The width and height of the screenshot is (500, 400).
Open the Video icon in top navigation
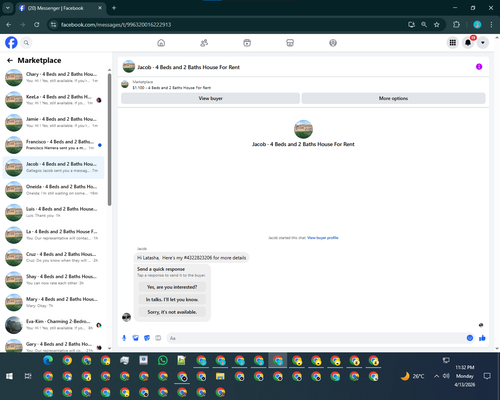click(x=247, y=43)
